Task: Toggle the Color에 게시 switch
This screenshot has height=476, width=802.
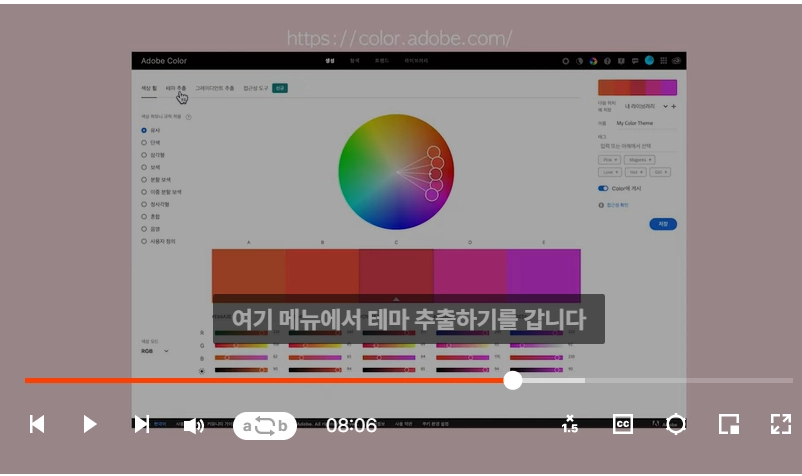Action: (x=603, y=188)
